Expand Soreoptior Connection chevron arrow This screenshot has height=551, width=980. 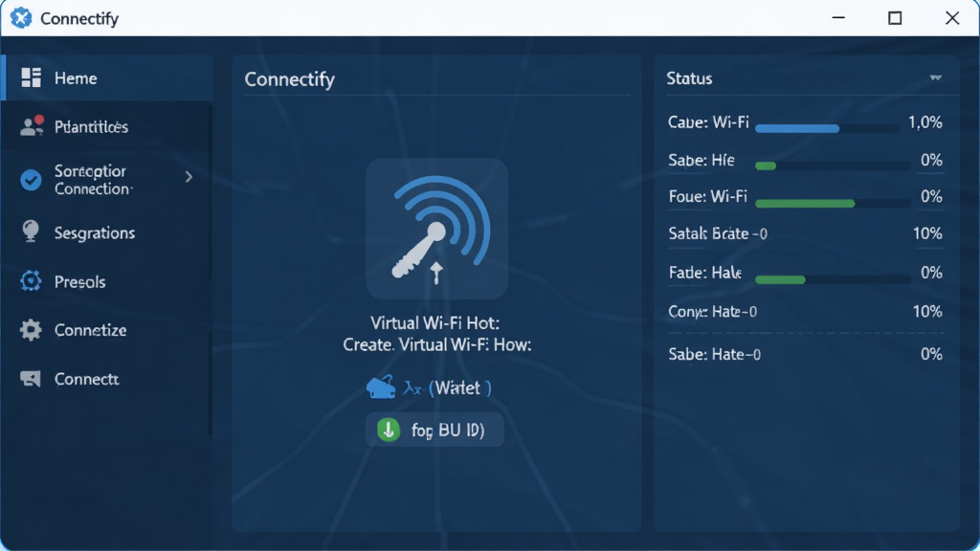pos(189,177)
